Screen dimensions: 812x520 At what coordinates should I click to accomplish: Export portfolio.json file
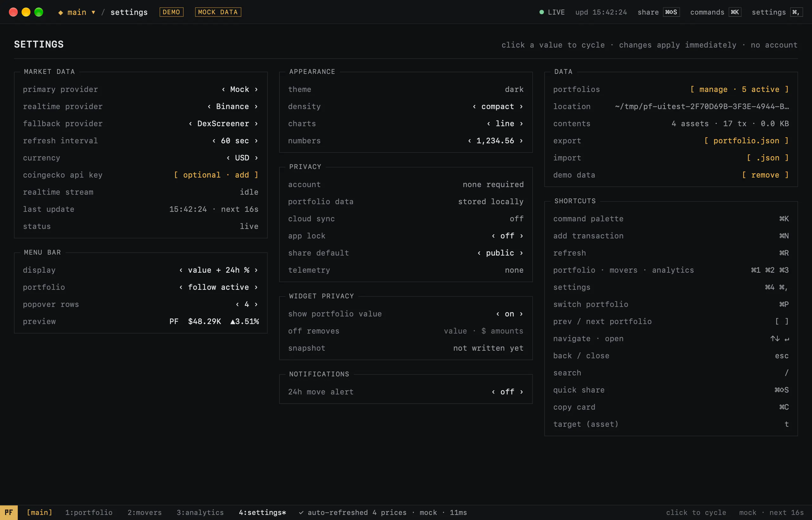[x=746, y=141]
